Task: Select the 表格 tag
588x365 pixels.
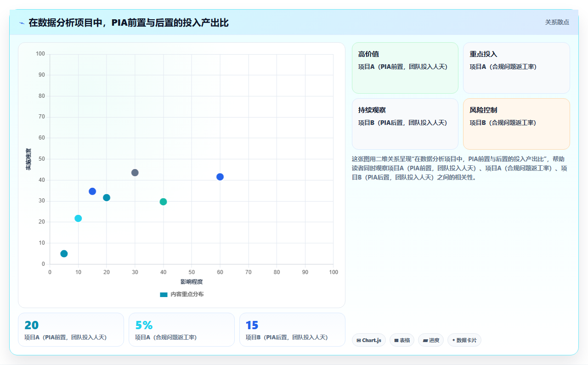Action: pyautogui.click(x=402, y=340)
